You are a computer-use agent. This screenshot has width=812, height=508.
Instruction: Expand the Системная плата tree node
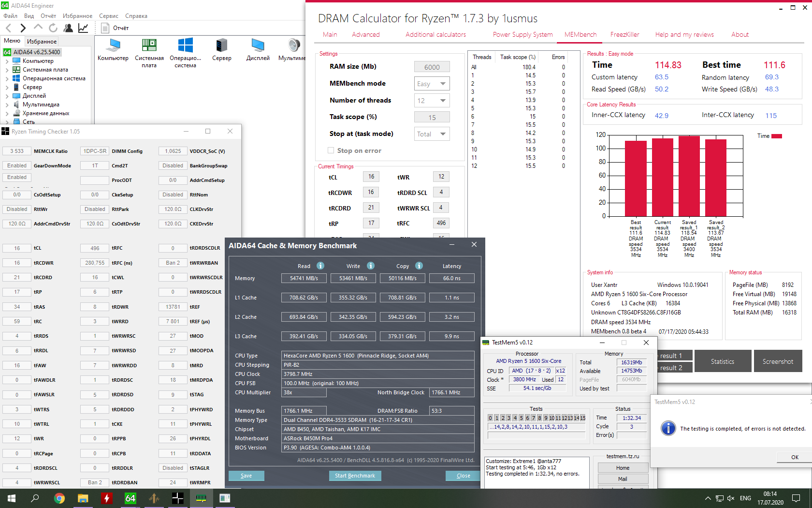7,70
